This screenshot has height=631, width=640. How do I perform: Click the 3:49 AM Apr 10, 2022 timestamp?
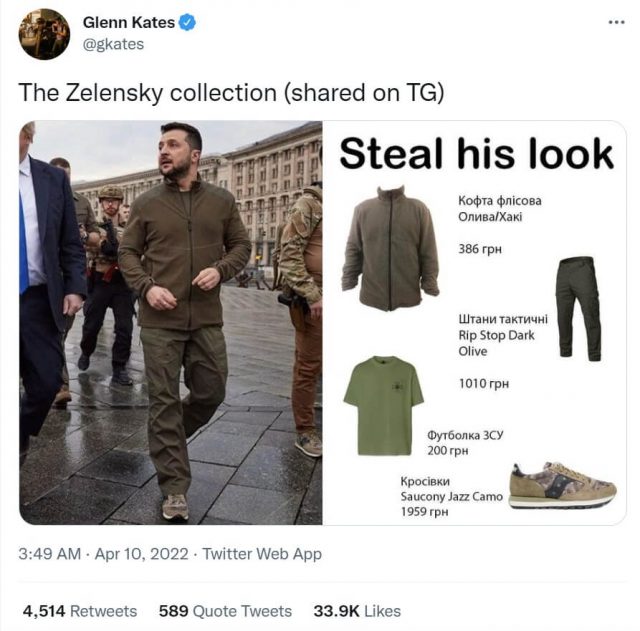tap(103, 554)
